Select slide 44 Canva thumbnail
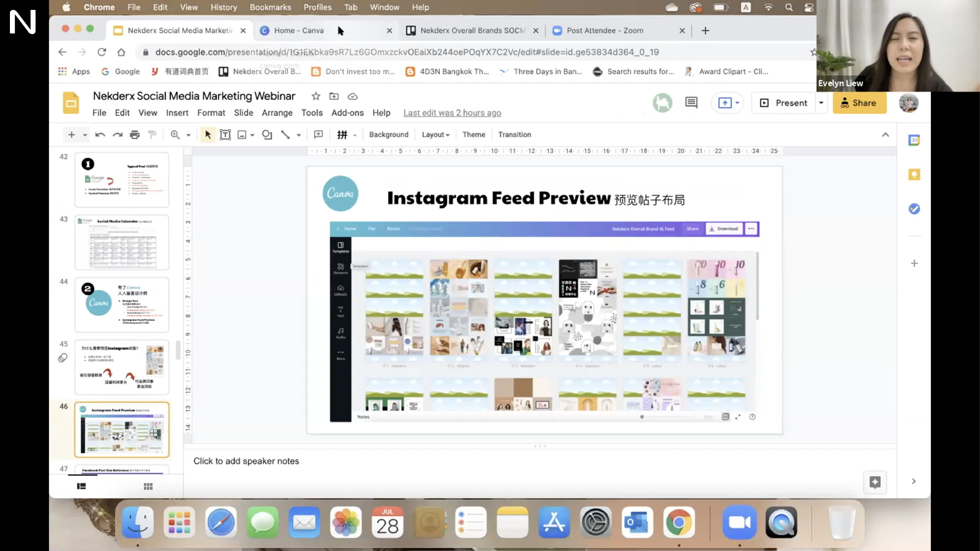This screenshot has width=980, height=551. [122, 305]
